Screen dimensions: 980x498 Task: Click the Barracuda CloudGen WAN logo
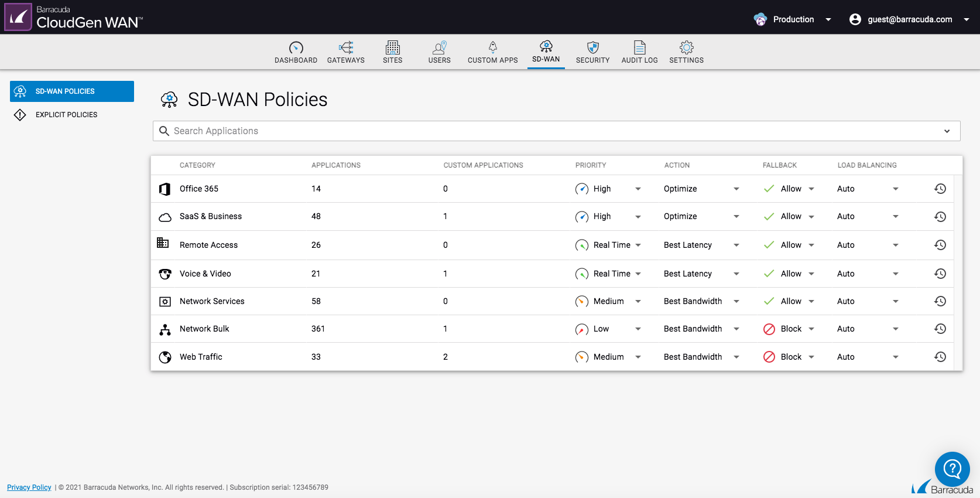(x=74, y=17)
